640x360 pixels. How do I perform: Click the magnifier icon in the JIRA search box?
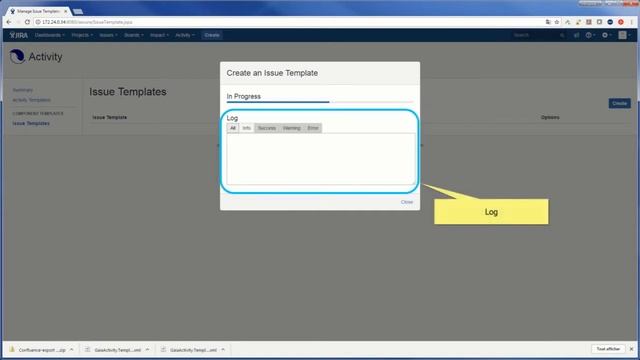562,36
